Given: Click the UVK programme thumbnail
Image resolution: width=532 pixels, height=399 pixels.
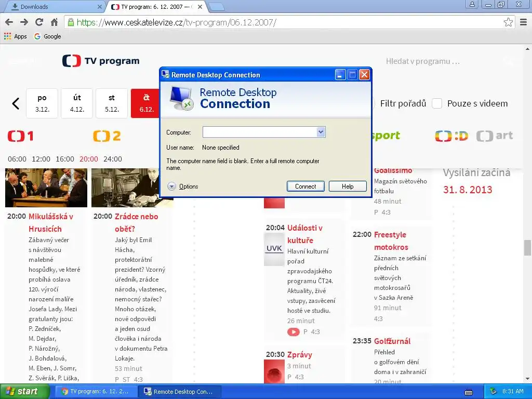Looking at the screenshot, I should click(x=274, y=249).
